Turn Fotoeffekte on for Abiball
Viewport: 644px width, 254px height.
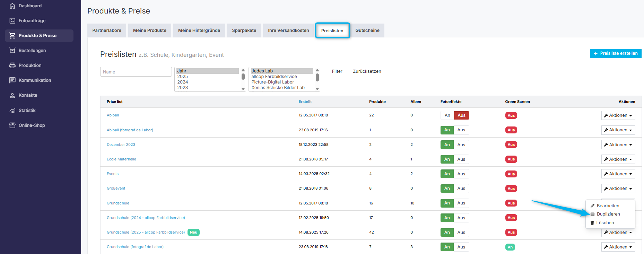(x=447, y=115)
